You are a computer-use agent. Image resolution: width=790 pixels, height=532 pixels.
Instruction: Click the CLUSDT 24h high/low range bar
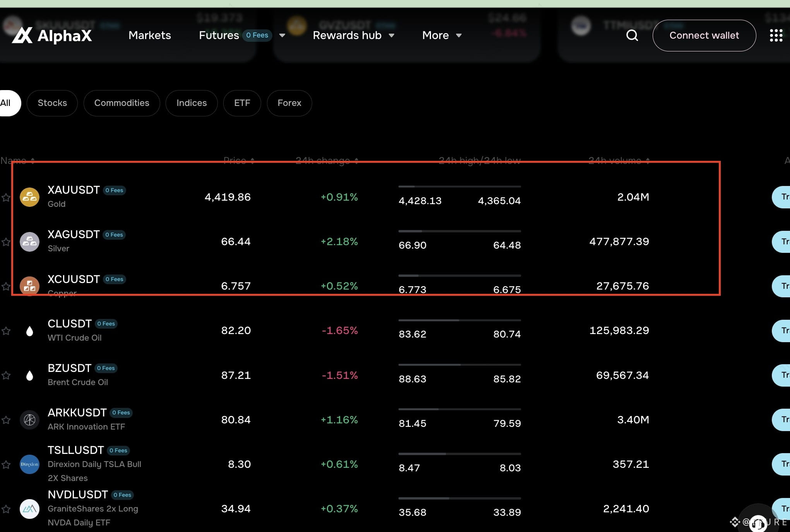pos(460,321)
